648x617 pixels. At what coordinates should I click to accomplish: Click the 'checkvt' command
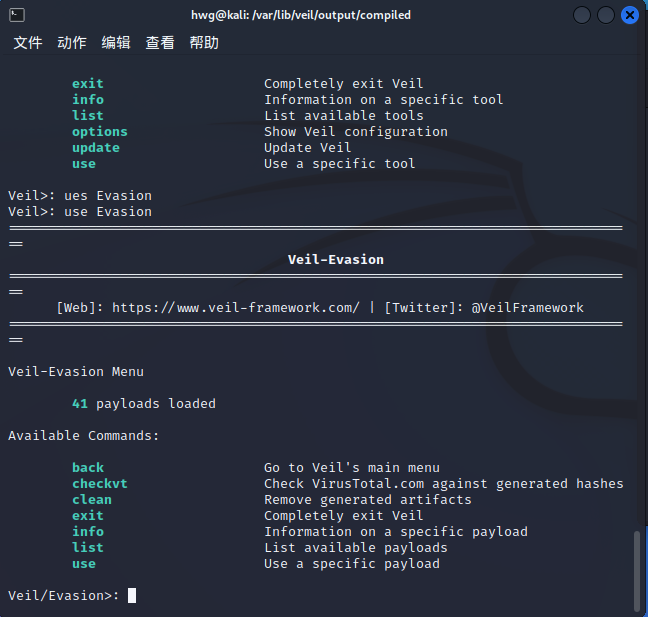click(100, 484)
